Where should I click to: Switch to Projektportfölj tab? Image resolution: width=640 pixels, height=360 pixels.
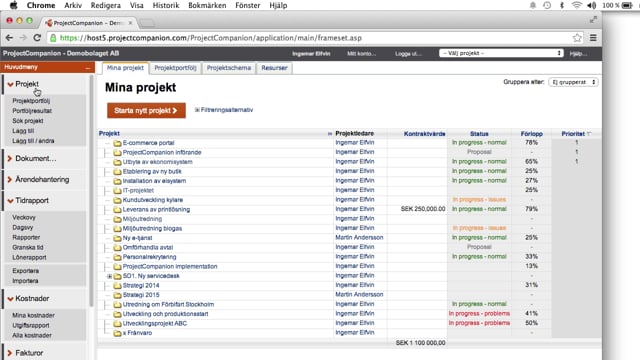176,68
